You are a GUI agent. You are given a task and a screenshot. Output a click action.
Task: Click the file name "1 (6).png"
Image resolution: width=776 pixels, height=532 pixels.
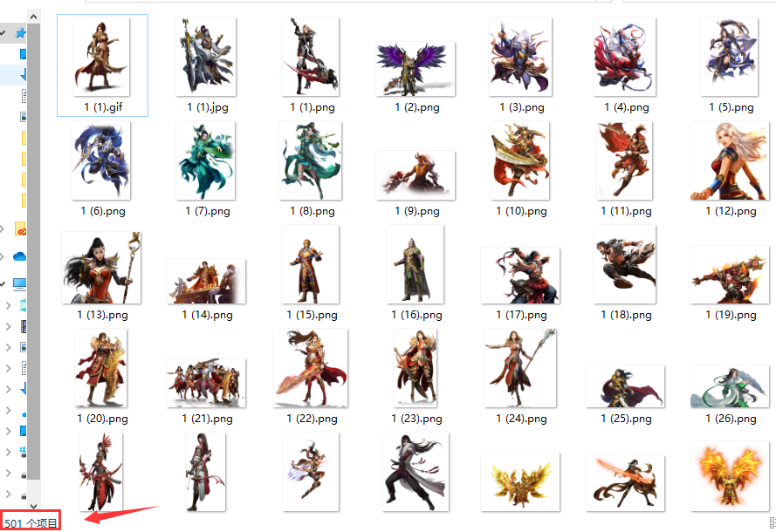(103, 211)
